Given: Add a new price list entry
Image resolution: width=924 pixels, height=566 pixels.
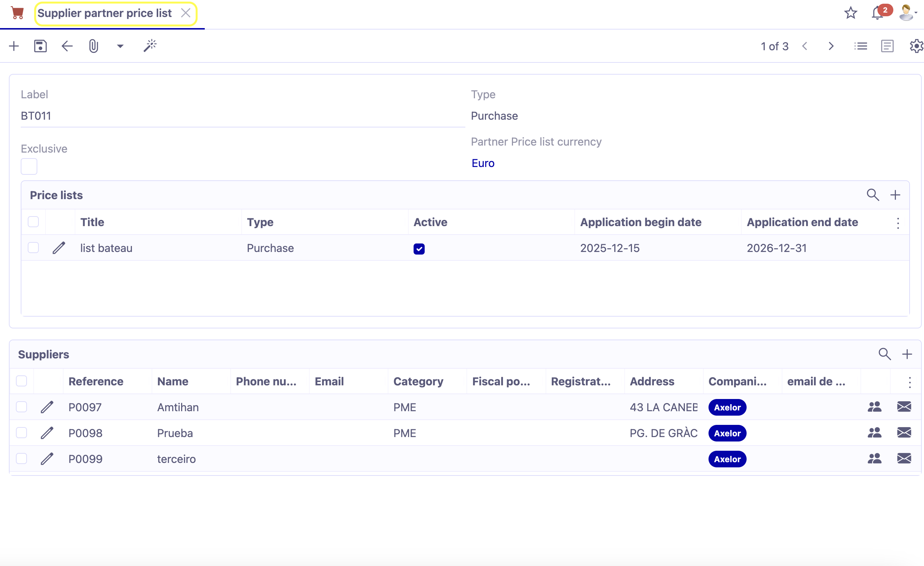Looking at the screenshot, I should [896, 195].
